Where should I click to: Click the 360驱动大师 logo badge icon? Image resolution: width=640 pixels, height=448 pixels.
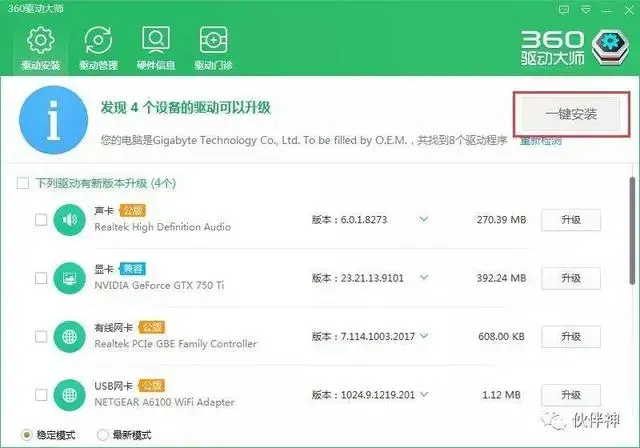(610, 47)
